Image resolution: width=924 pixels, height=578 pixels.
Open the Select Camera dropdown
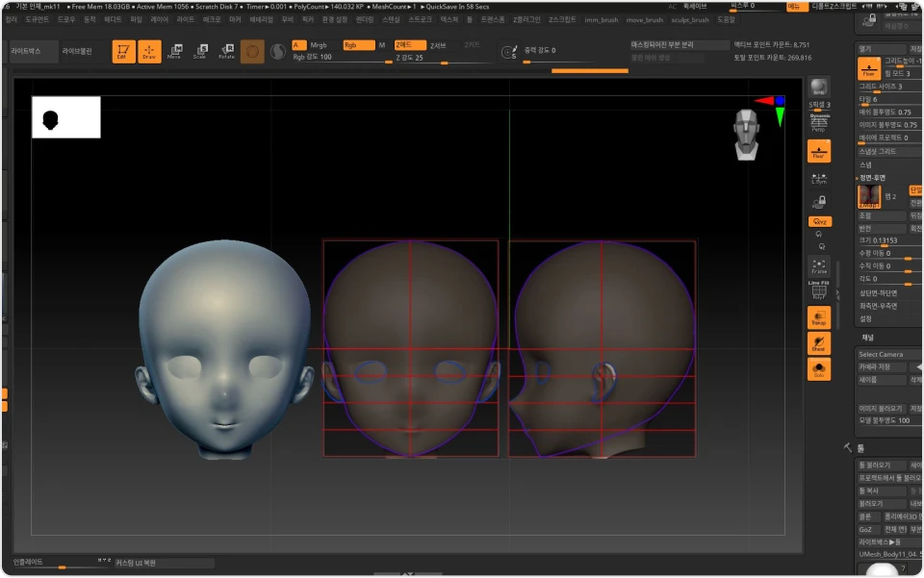889,354
